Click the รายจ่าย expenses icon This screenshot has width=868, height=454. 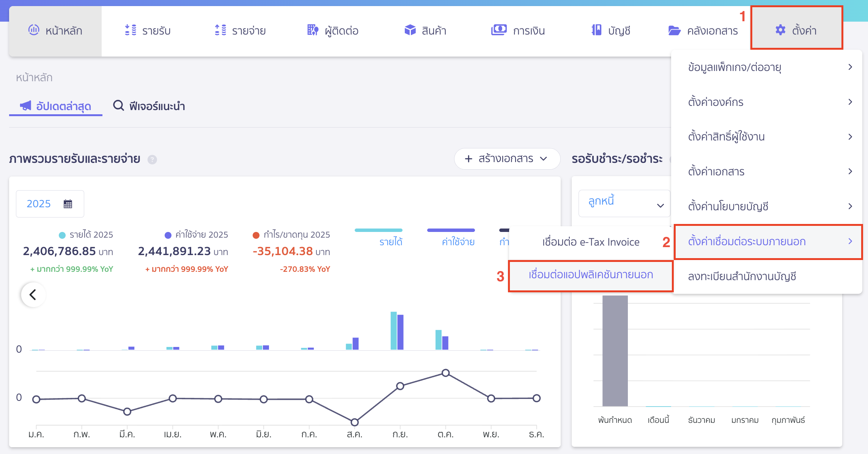click(220, 30)
